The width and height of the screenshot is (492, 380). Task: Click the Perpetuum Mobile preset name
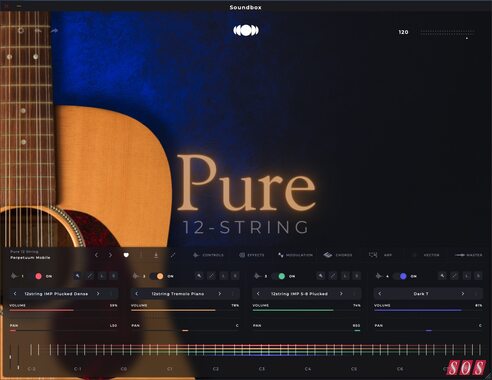point(30,258)
